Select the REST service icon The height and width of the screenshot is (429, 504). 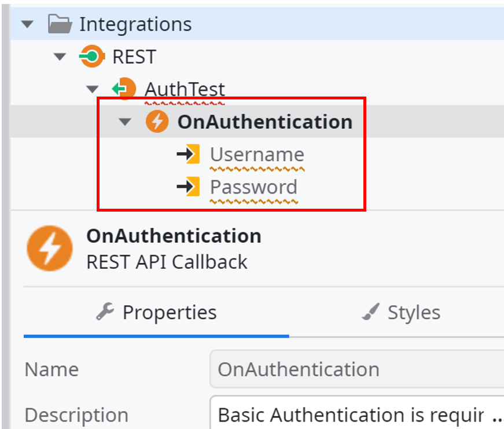point(91,56)
